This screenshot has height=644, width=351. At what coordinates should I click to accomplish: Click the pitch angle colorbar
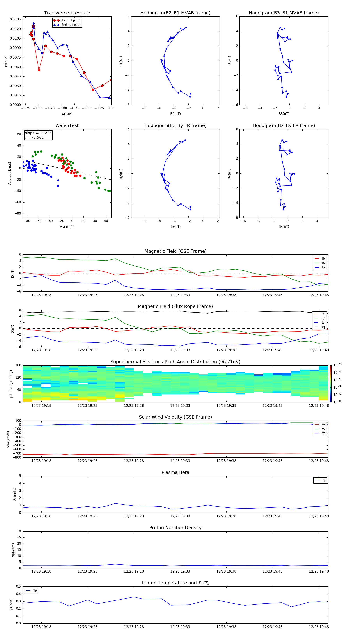point(331,384)
